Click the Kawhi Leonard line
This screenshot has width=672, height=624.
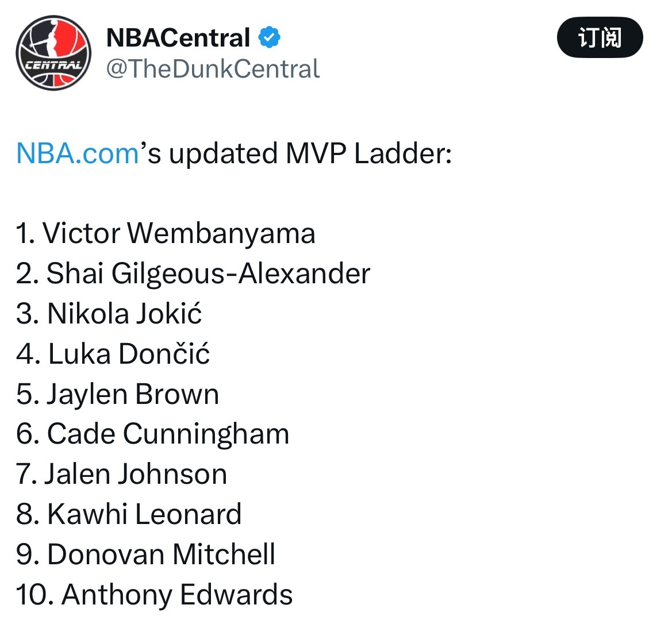128,514
